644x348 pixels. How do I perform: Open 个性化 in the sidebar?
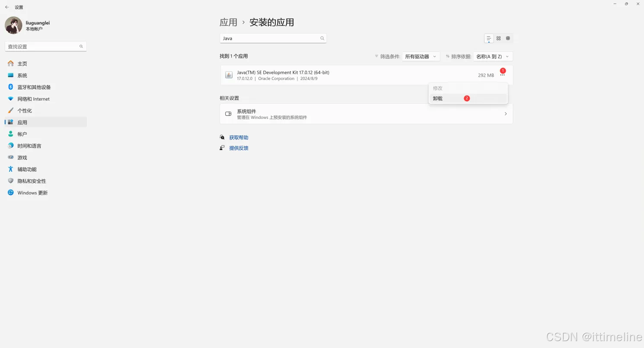tap(46, 111)
